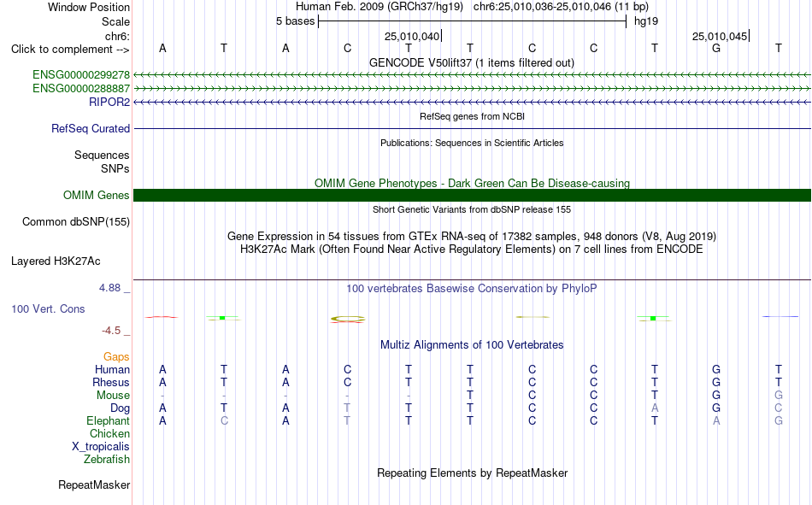Select the Dog species row label
The width and height of the screenshot is (812, 505).
(x=121, y=408)
